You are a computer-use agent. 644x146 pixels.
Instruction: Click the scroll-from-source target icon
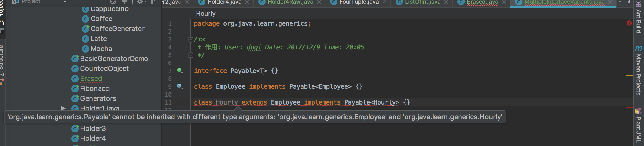pyautogui.click(x=113, y=2)
